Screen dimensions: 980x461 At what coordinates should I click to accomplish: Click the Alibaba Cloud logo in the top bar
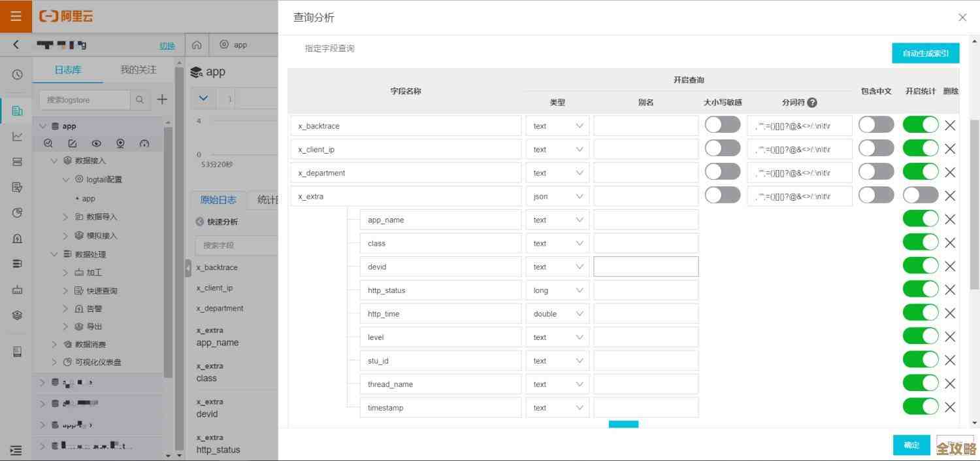pyautogui.click(x=65, y=16)
